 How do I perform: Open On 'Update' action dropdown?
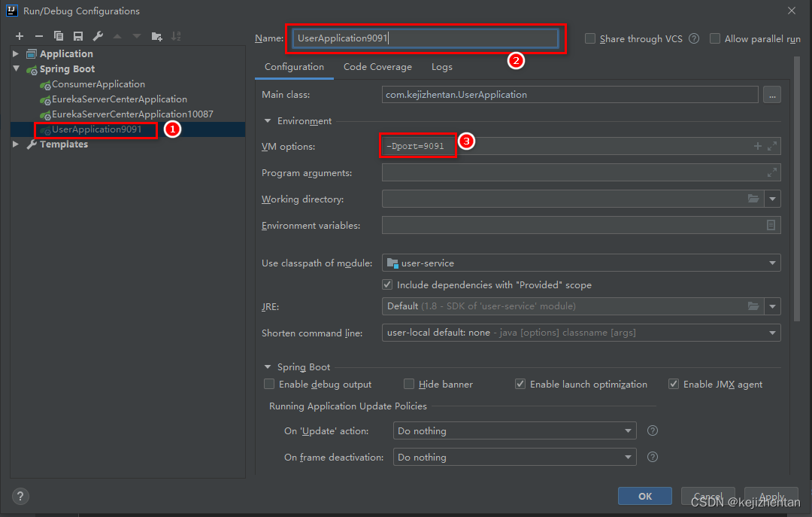pos(628,430)
